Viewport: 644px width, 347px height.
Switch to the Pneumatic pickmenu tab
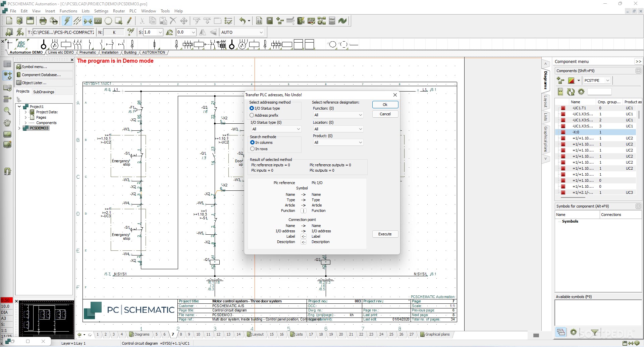click(88, 52)
